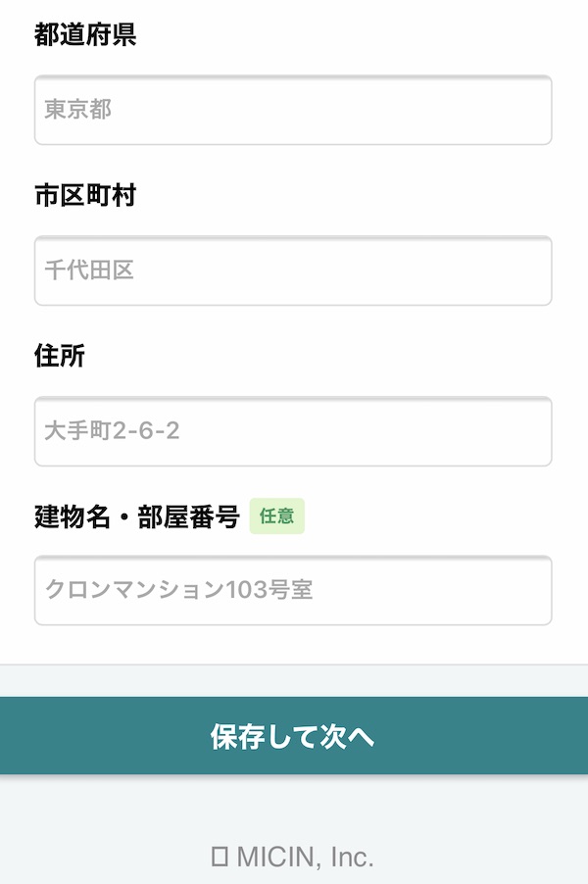Click the 住所 field label
The height and width of the screenshot is (884, 588).
click(x=60, y=357)
